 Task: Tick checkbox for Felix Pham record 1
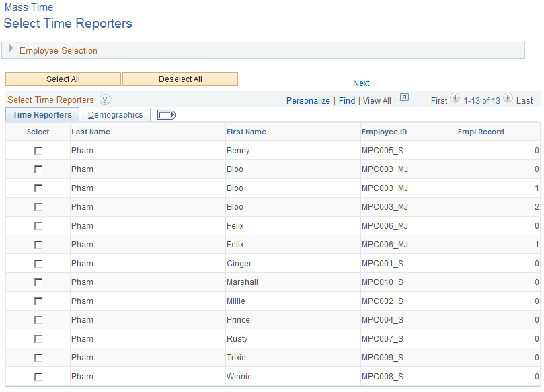[38, 245]
